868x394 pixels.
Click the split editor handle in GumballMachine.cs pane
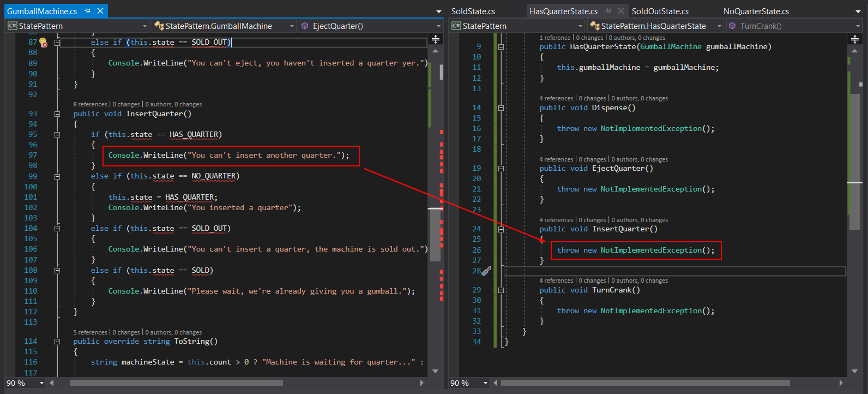coord(435,39)
